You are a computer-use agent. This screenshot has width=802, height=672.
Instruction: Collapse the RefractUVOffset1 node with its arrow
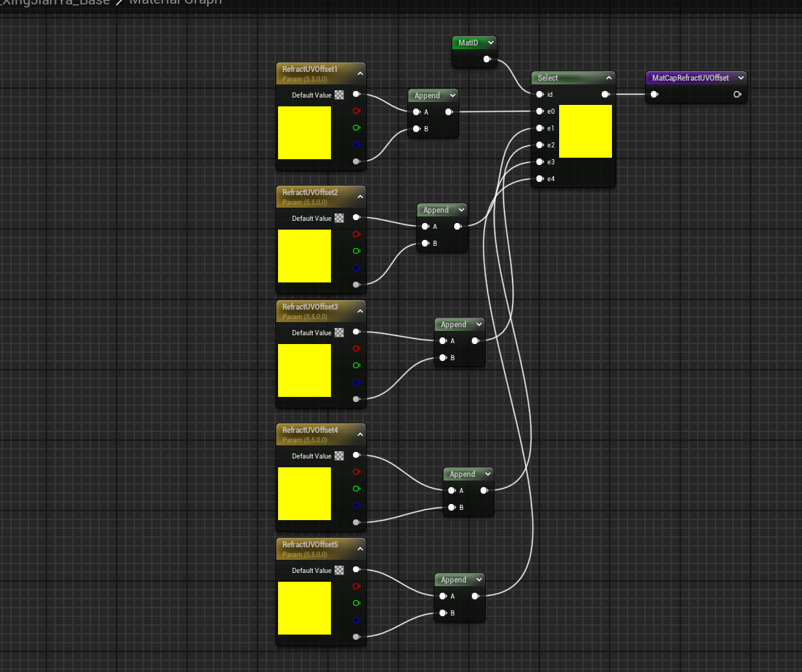360,73
